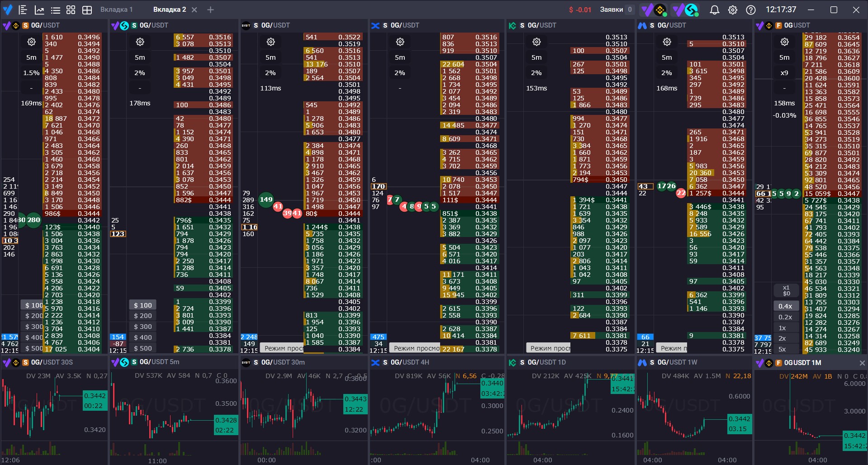Select 0.4x multiplier in futures panel
868x465 pixels.
point(785,306)
